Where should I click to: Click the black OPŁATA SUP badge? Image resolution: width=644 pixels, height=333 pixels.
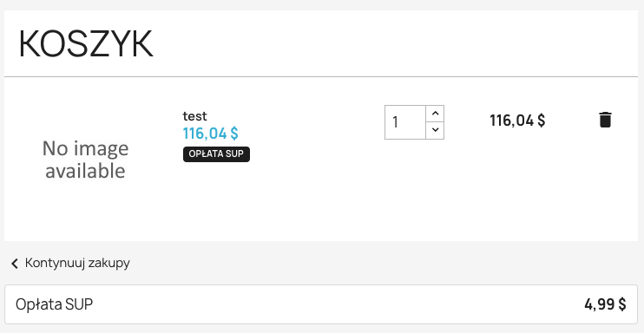click(x=216, y=154)
